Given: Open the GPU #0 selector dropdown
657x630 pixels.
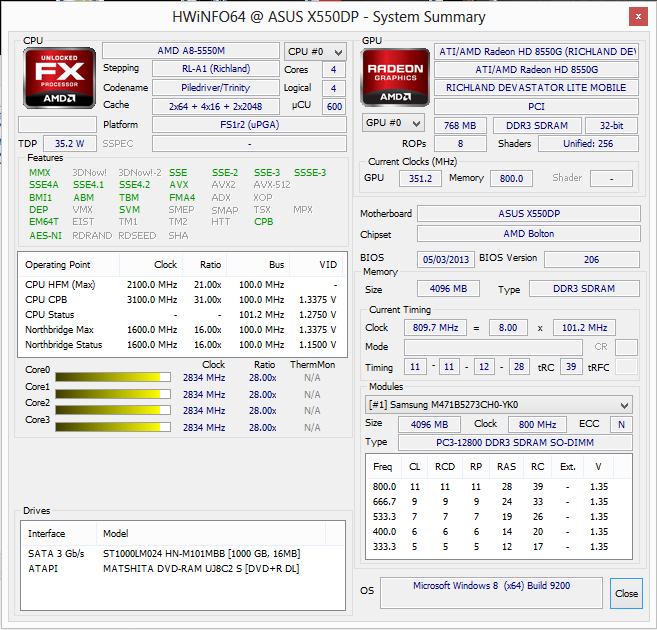Looking at the screenshot, I should (393, 123).
